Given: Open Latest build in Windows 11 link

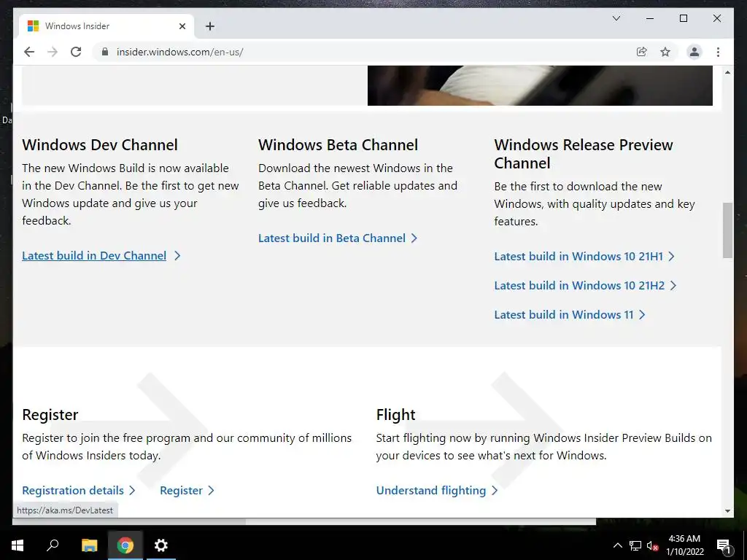Looking at the screenshot, I should (x=569, y=314).
